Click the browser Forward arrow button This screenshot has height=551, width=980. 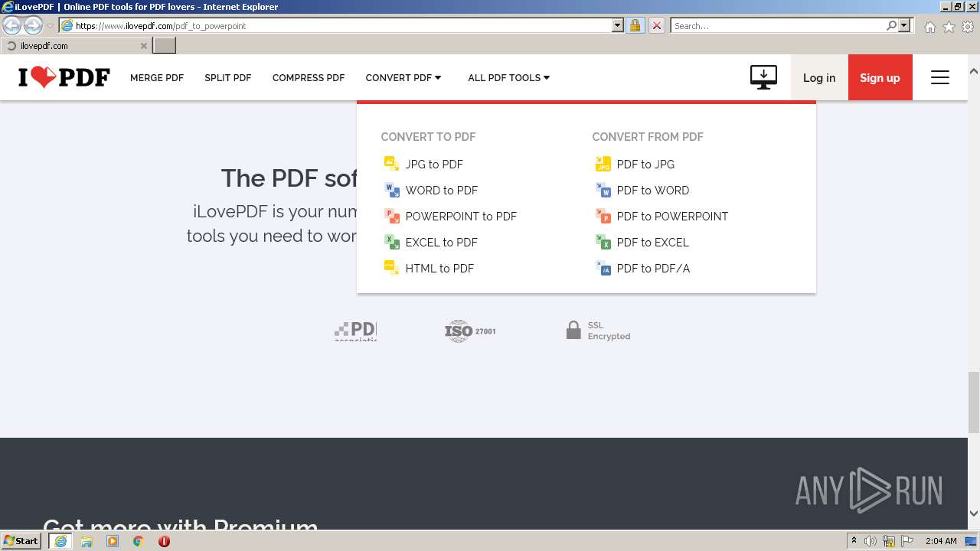[x=33, y=25]
